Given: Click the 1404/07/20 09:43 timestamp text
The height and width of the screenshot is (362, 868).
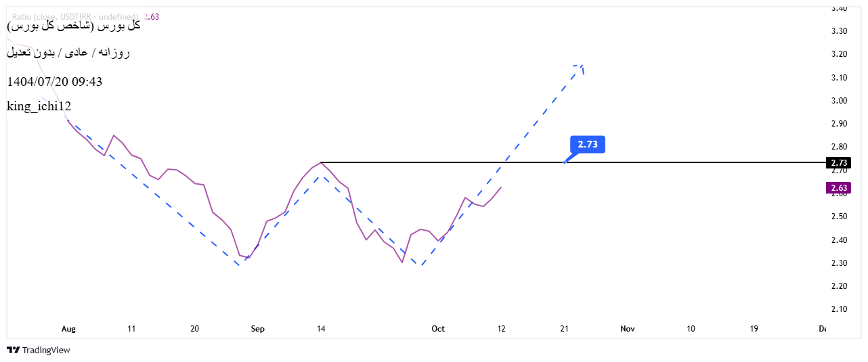Looking at the screenshot, I should click(x=54, y=82).
